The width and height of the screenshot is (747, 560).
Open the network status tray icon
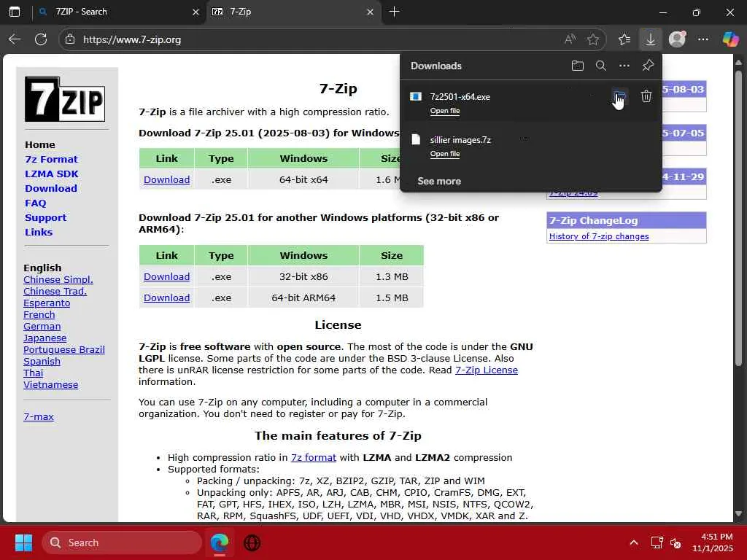pyautogui.click(x=657, y=542)
